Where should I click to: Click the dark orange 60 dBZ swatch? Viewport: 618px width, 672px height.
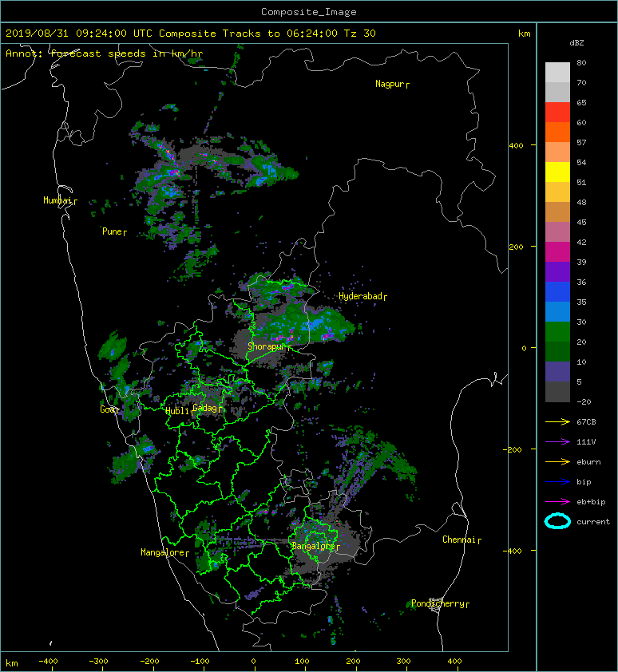click(x=557, y=132)
